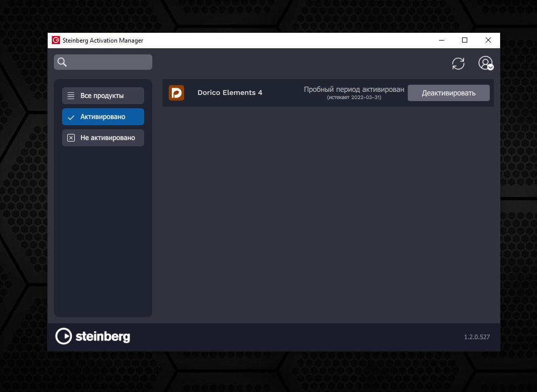The height and width of the screenshot is (392, 537).
Task: Open the user account icon
Action: click(486, 63)
